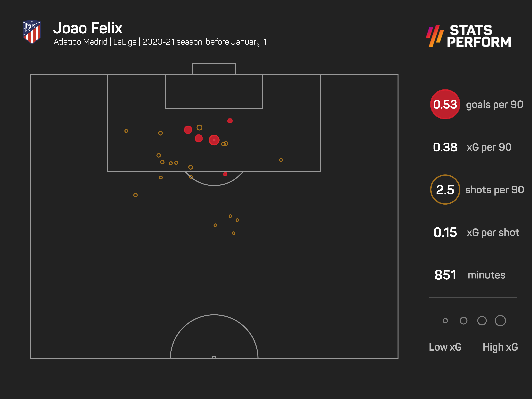Click the 0.15 xG per shot value

click(445, 232)
